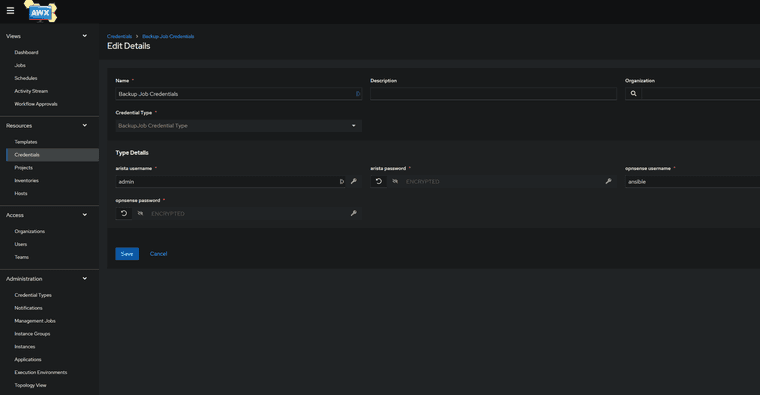Select Credentials in sidebar
This screenshot has width=760, height=395.
click(x=52, y=155)
